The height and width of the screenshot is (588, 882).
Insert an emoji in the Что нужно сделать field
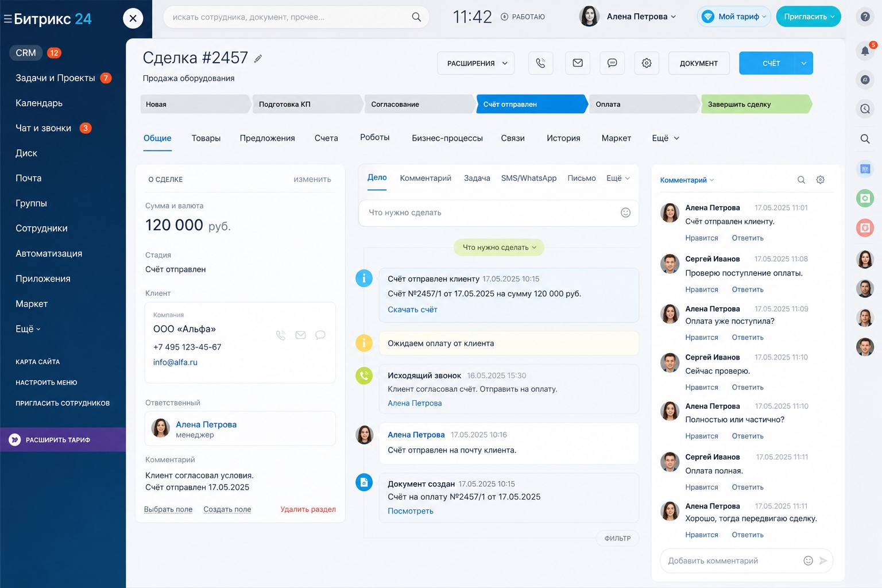point(626,212)
